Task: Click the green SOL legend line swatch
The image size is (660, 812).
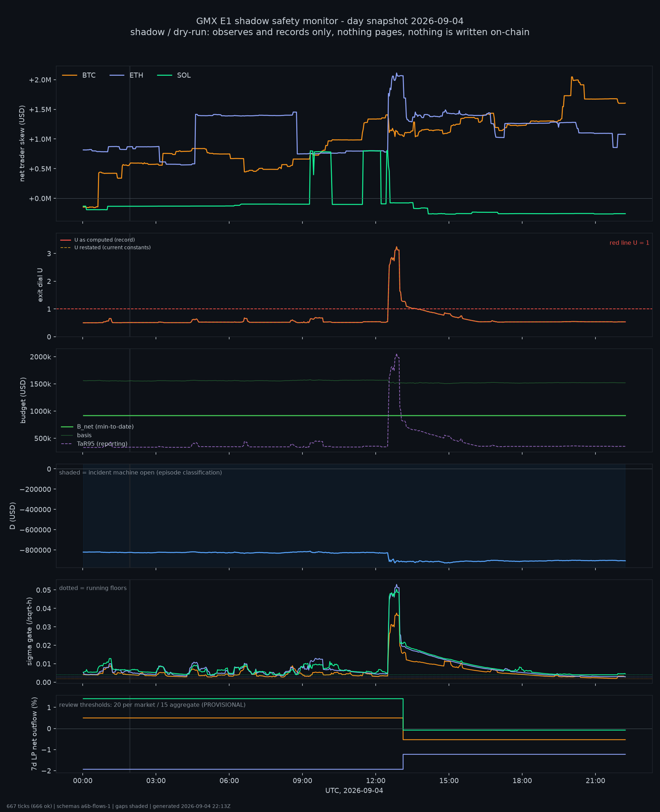Action: 165,75
